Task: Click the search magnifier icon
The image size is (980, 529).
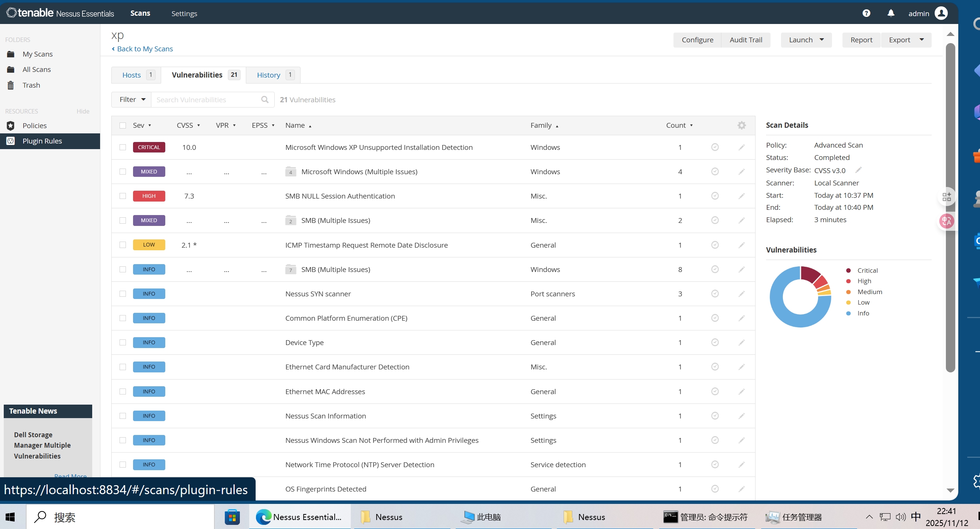Action: (x=265, y=100)
